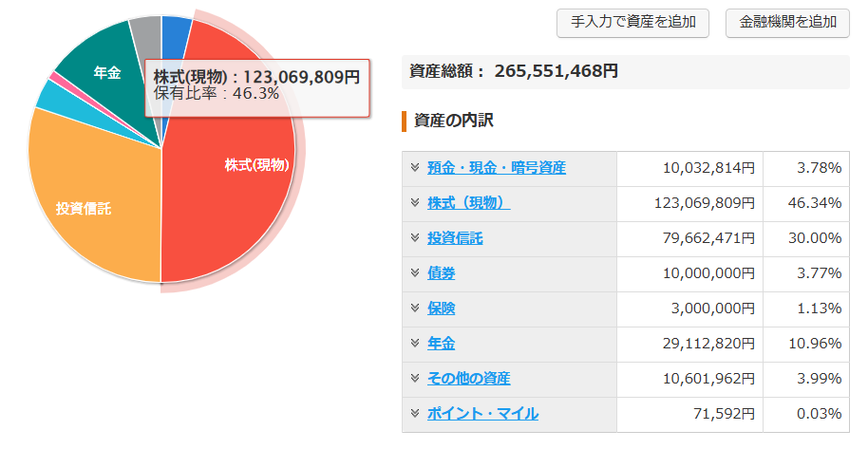Expand the 預金・現金・暗号資産 row chevron
The width and height of the screenshot is (868, 449).
(x=415, y=168)
